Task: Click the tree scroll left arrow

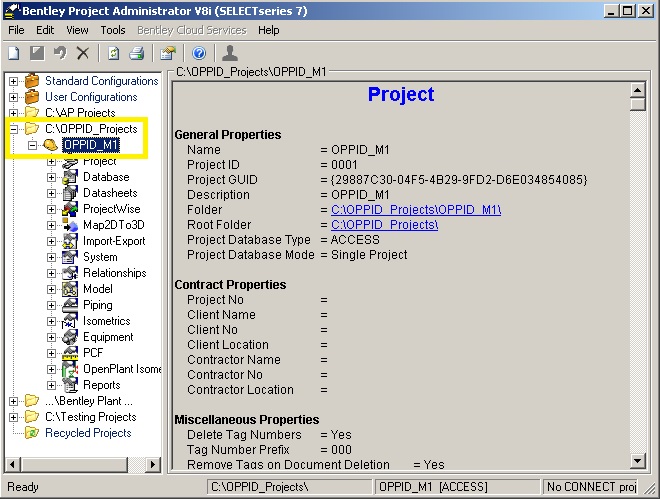Action: 12,464
